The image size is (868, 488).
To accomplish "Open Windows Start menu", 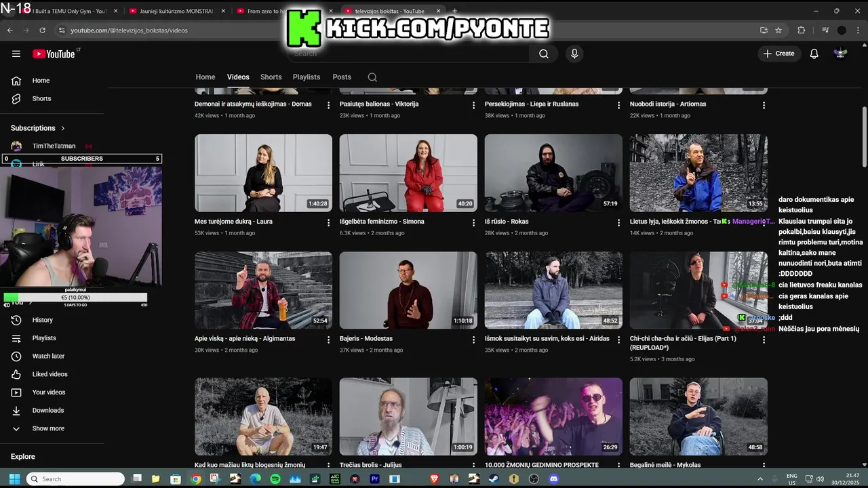I will click(14, 479).
